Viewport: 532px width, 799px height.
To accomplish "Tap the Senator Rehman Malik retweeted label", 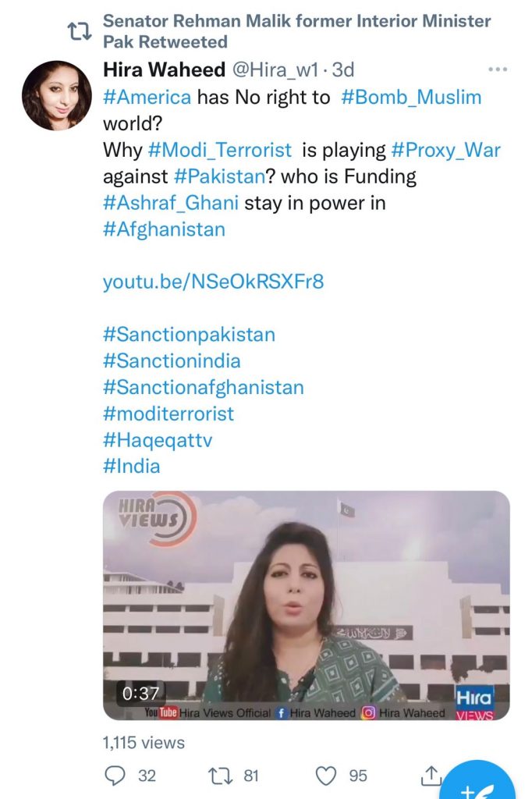I will click(296, 31).
